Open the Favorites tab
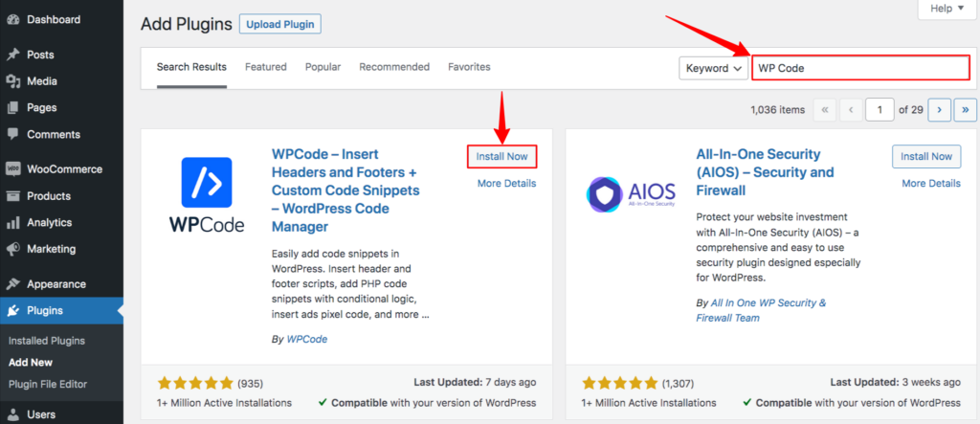980x424 pixels. [x=469, y=67]
